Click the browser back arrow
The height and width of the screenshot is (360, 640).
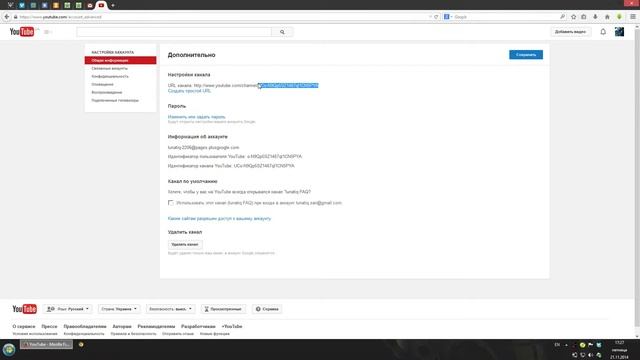pos(7,17)
